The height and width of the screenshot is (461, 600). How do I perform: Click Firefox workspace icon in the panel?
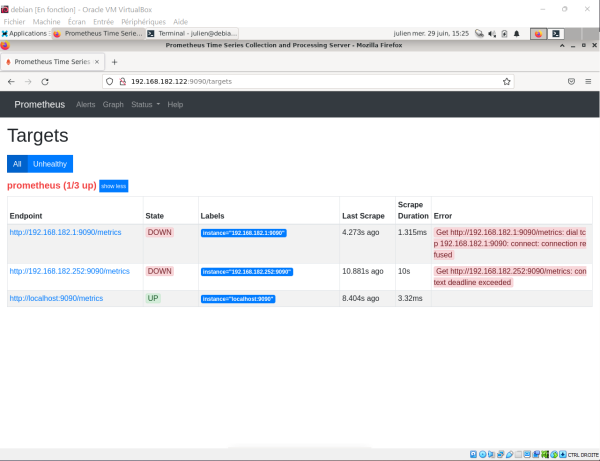538,34
